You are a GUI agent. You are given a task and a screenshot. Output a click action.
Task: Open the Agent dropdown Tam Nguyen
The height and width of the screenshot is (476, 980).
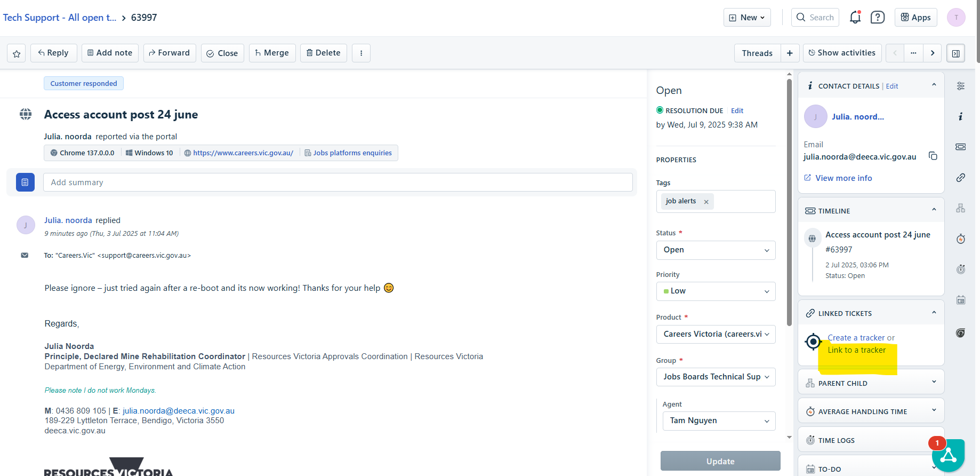coord(719,421)
